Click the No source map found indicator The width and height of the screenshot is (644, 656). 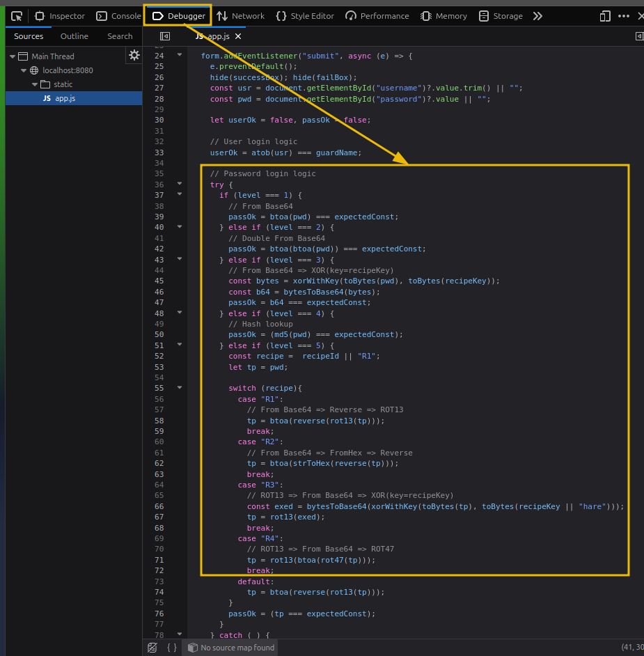230,647
